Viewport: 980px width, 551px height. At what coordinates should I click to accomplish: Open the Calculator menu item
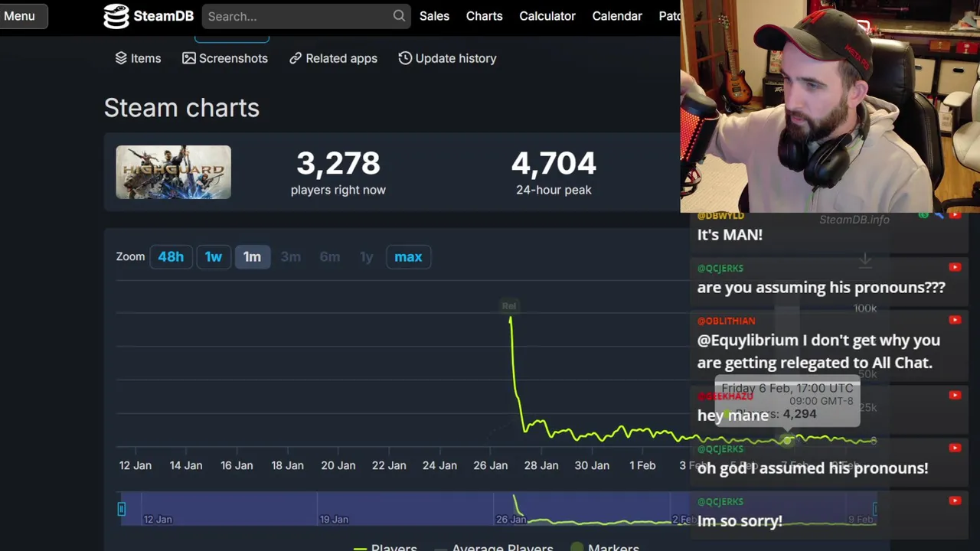coord(547,16)
